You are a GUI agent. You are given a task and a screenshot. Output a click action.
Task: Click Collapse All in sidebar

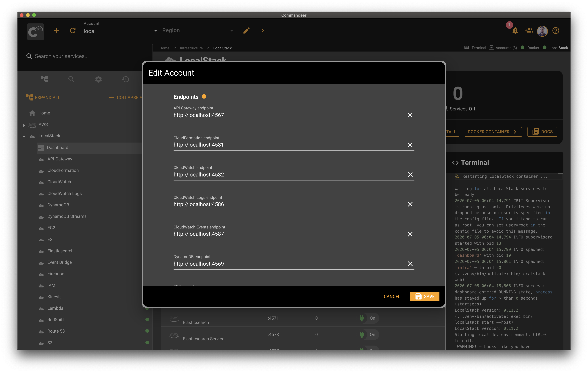pyautogui.click(x=126, y=98)
